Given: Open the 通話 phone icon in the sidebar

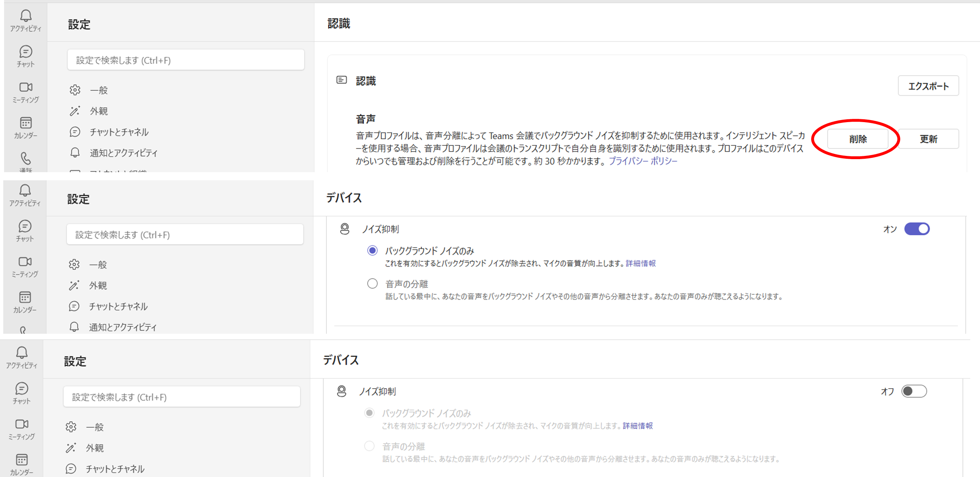Looking at the screenshot, I should (x=26, y=158).
